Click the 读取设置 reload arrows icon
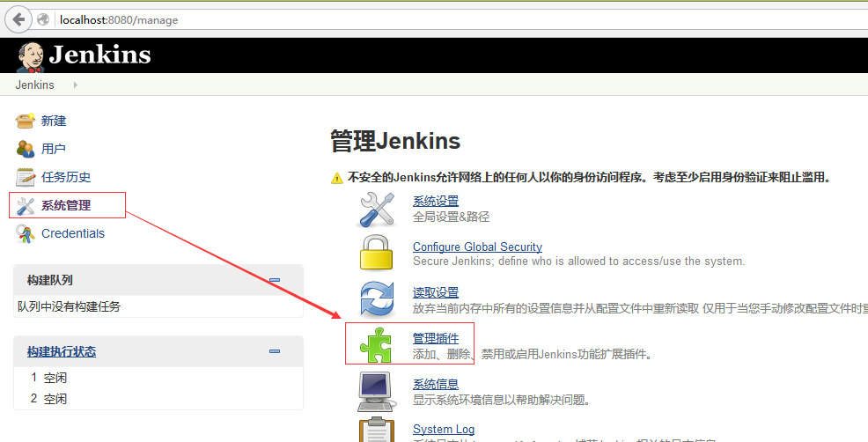Viewport: 868px width, 442px height. [x=377, y=299]
